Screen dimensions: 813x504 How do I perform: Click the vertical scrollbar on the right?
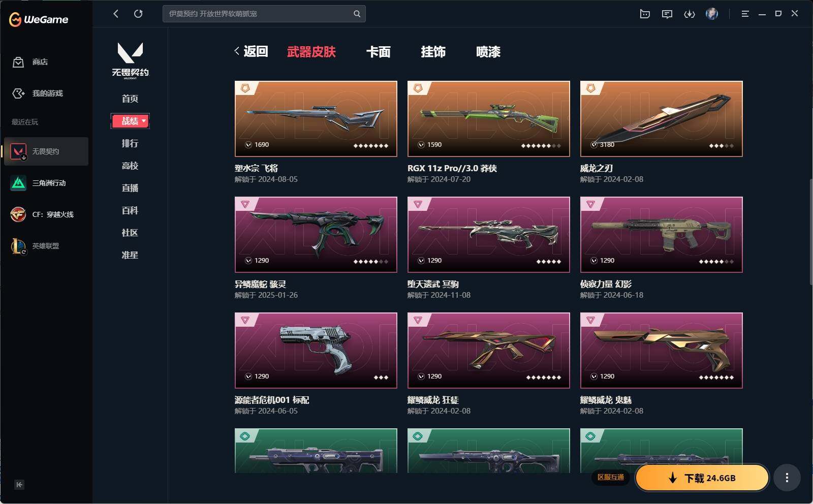tap(810, 231)
